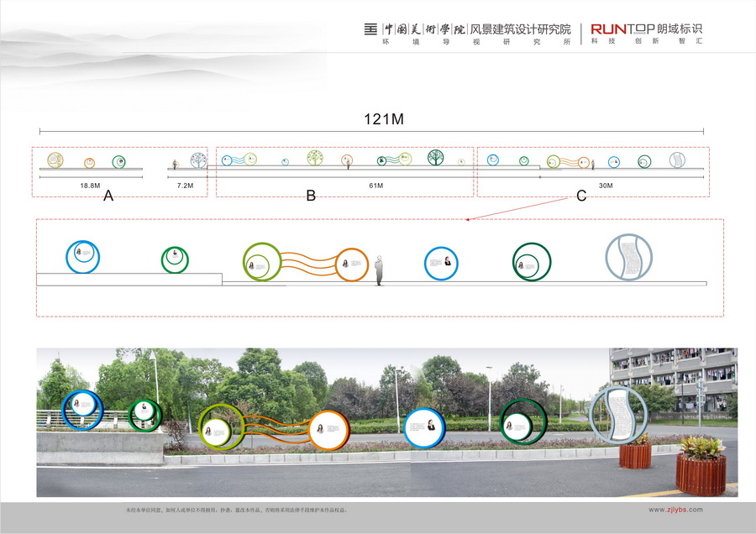Click the dark green ring sign in the photo
The image size is (756, 534).
[x=523, y=421]
